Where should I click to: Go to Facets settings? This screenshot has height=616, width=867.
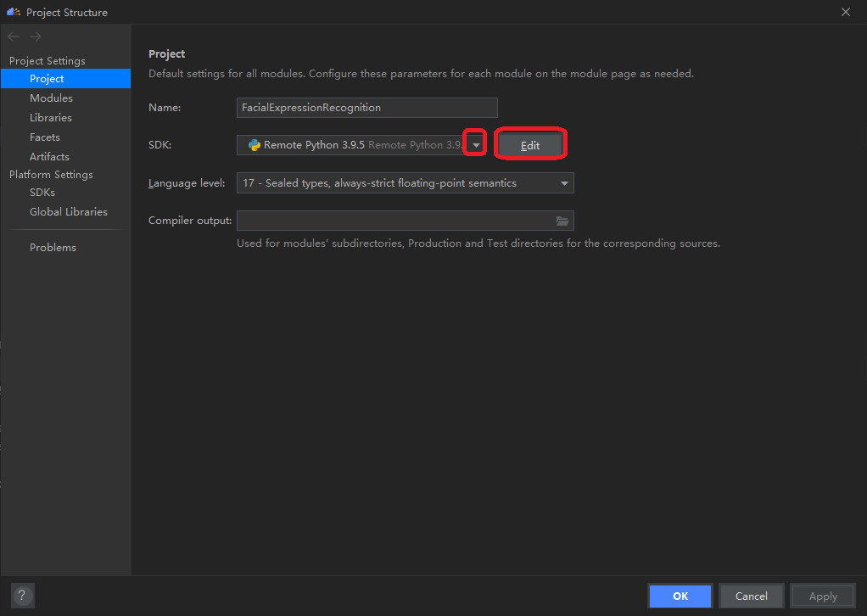(45, 137)
